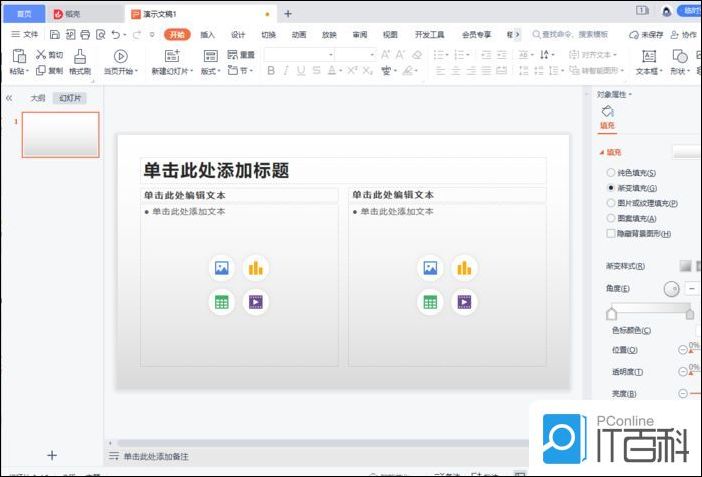This screenshot has width=702, height=477.
Task: Click insert video icon in right placeholder
Action: pyautogui.click(x=464, y=302)
